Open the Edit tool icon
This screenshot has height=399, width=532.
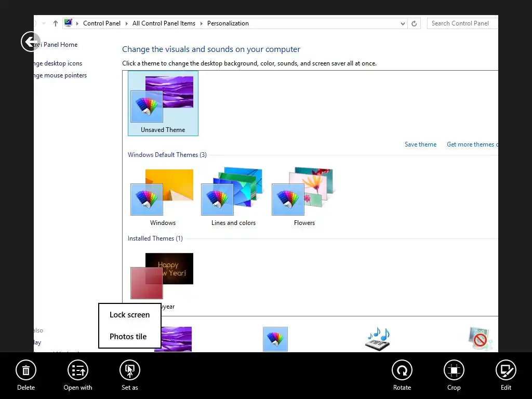pyautogui.click(x=506, y=370)
